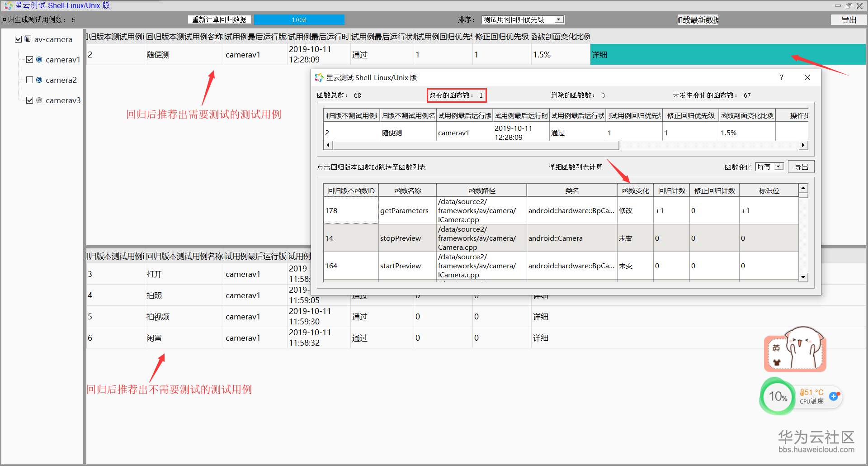Click the 加载最新数据 button
Viewport: 868px width, 466px height.
pyautogui.click(x=698, y=19)
